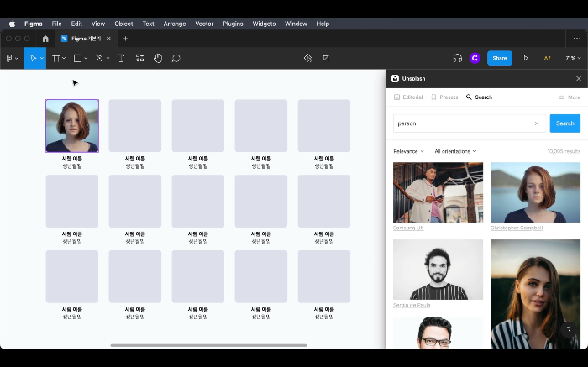Open the Edit menu
This screenshot has width=588, height=367.
point(76,24)
